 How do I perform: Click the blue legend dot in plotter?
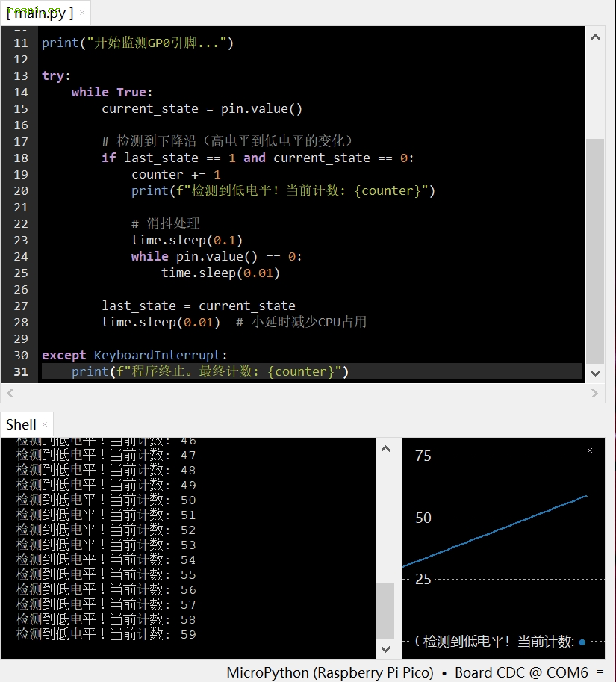click(582, 642)
